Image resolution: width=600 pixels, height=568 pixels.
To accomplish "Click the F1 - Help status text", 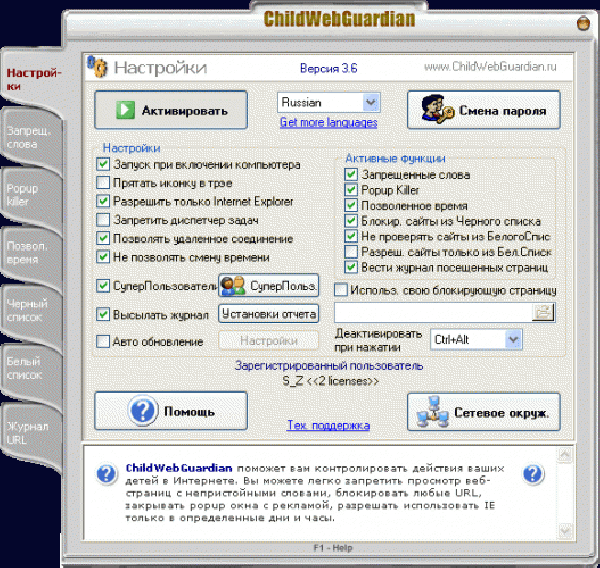I will pyautogui.click(x=333, y=548).
